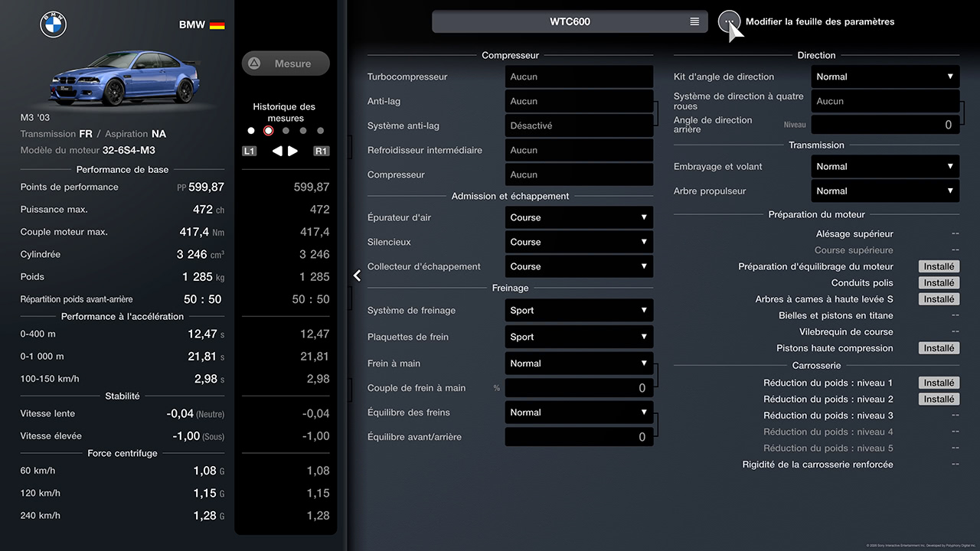Screen dimensions: 980x551
Task: Click Installé for Réduction du poids niveau 2
Action: (939, 399)
